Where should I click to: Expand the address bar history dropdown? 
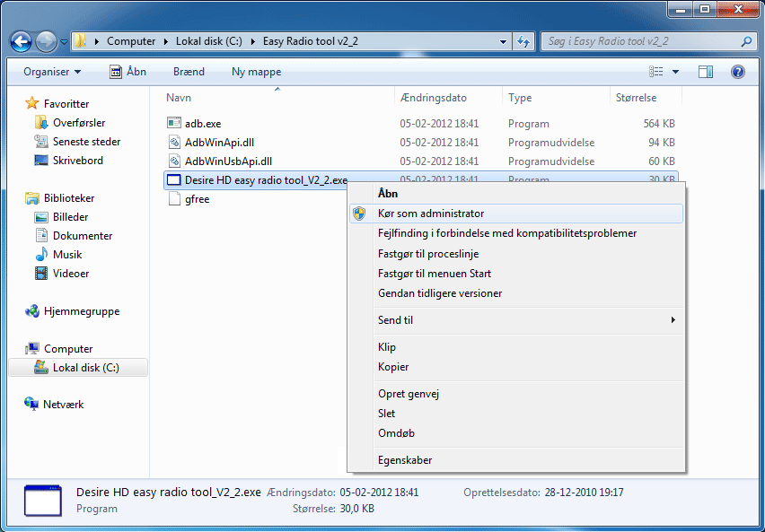pyautogui.click(x=503, y=42)
